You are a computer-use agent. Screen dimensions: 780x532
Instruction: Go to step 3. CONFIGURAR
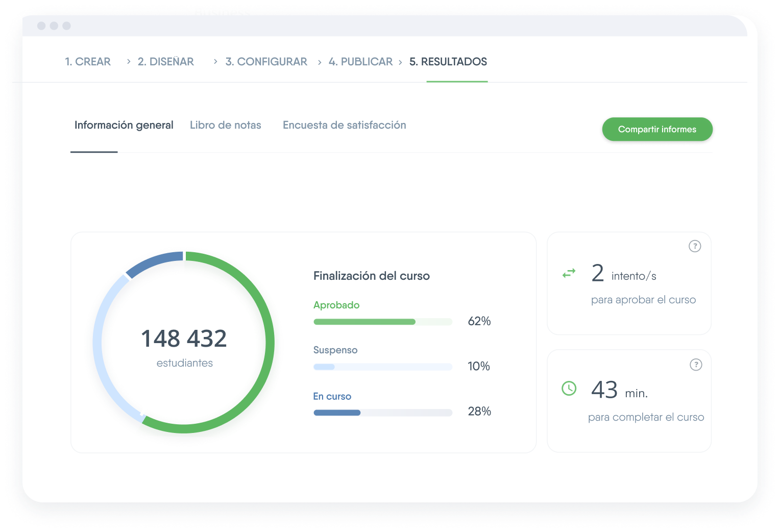tap(266, 62)
